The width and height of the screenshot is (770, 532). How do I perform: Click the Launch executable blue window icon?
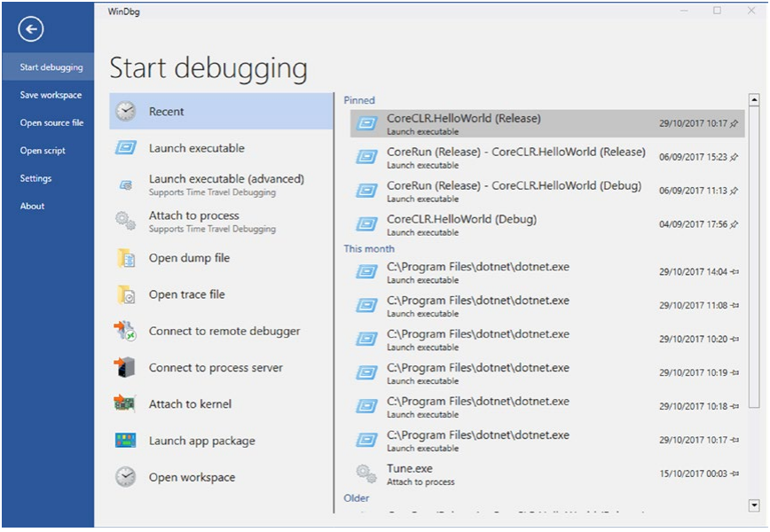tap(126, 147)
